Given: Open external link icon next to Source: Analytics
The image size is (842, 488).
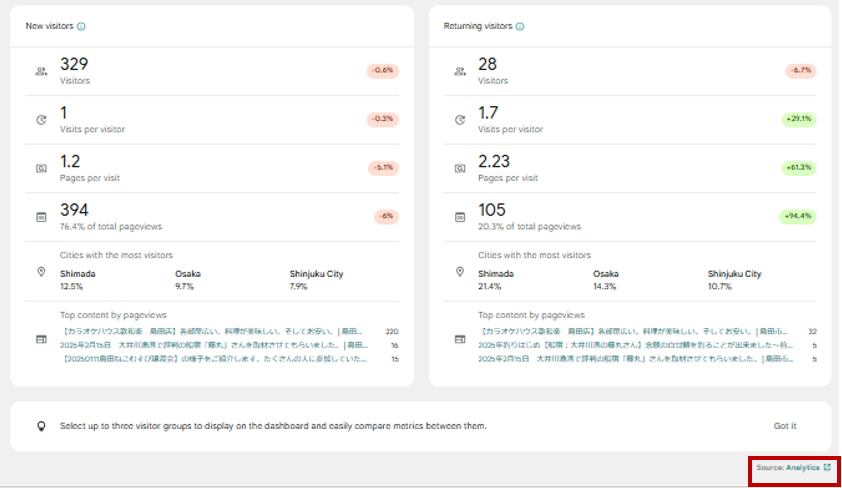Looking at the screenshot, I should pyautogui.click(x=827, y=467).
